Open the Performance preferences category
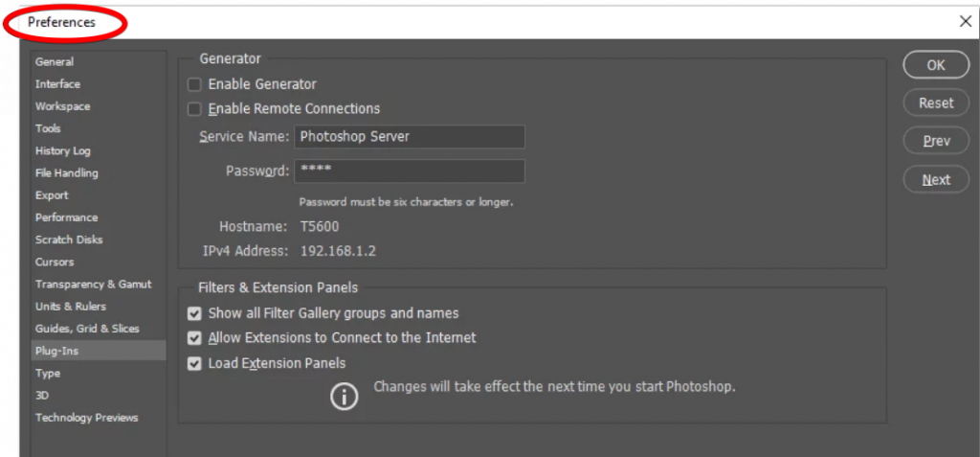Image resolution: width=980 pixels, height=457 pixels. click(66, 217)
